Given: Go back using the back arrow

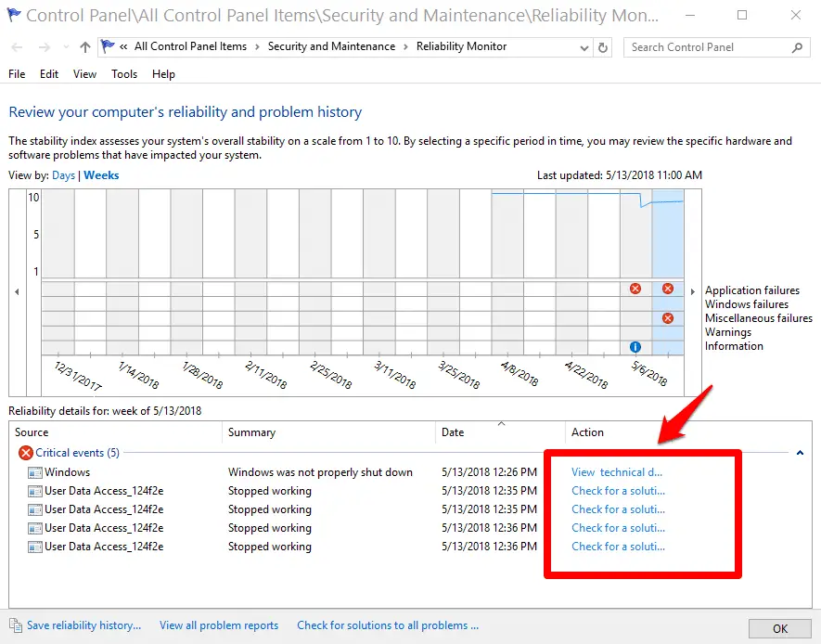Looking at the screenshot, I should (17, 47).
